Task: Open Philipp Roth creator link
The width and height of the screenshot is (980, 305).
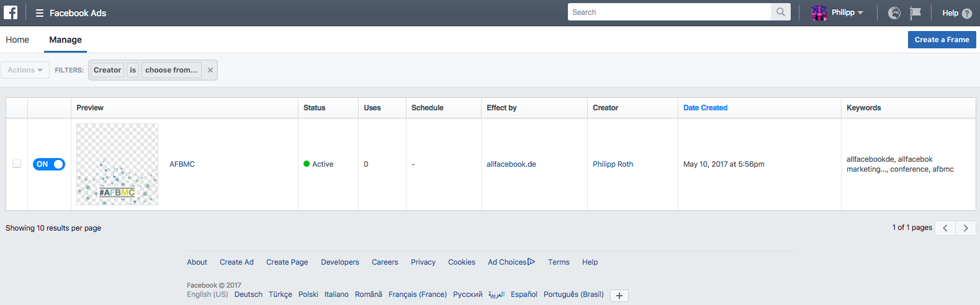Action: (x=613, y=164)
